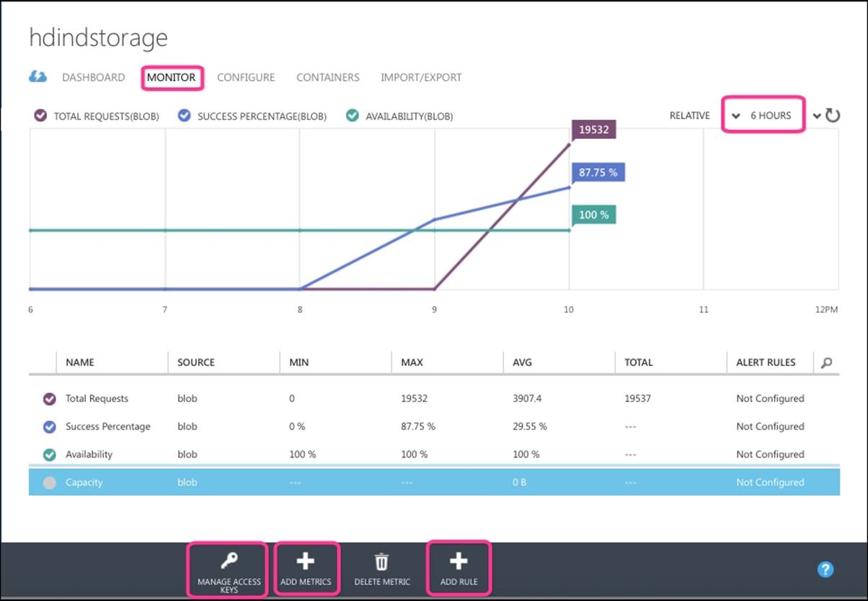Click the hdindstorage title
Image resolution: width=868 pixels, height=601 pixels.
pyautogui.click(x=98, y=37)
